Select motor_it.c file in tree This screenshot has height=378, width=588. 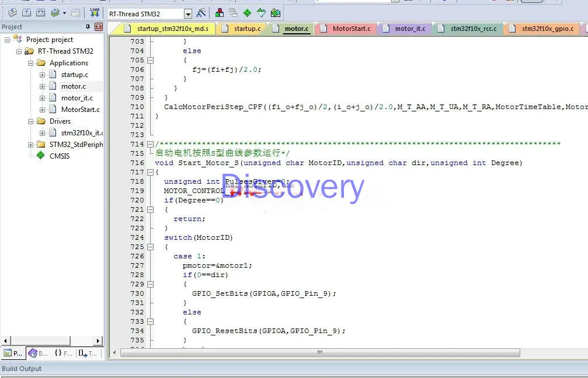tap(77, 98)
